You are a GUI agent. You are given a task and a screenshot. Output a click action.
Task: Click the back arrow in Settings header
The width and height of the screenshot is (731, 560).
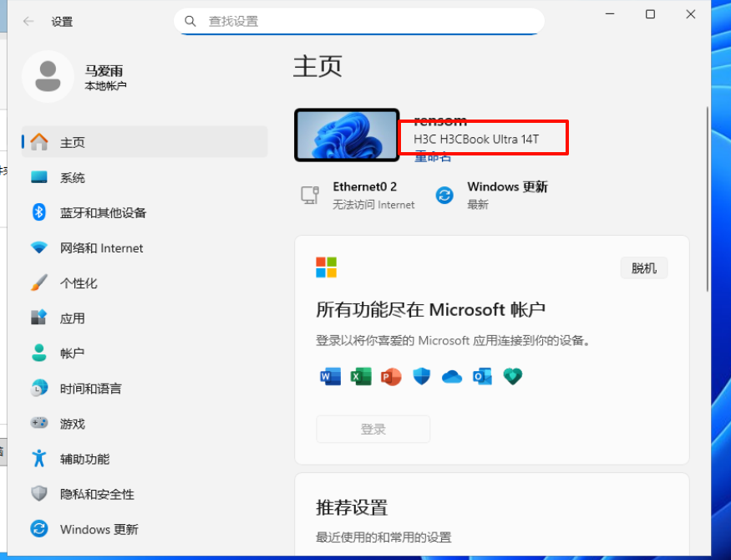pos(28,21)
